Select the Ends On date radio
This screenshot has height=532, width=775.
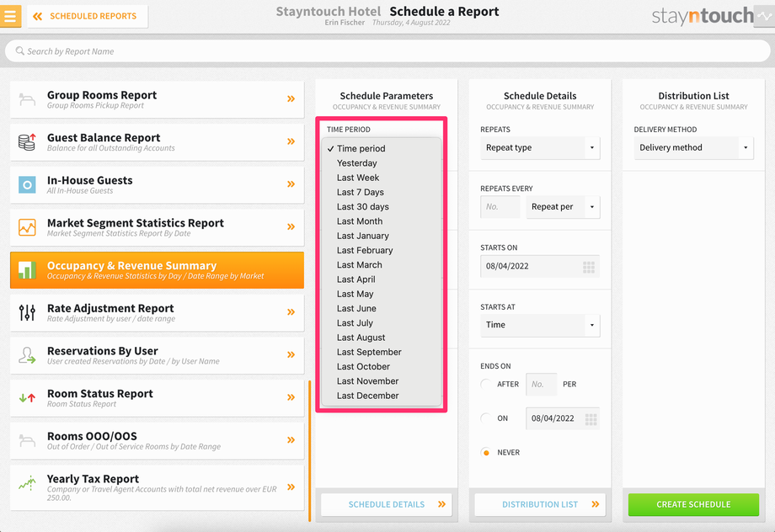coord(486,418)
